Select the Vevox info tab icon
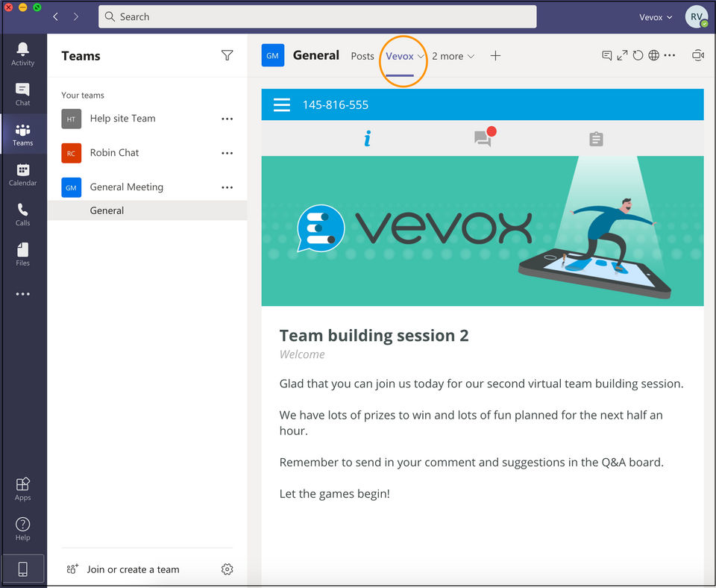This screenshot has width=716, height=588. [368, 139]
